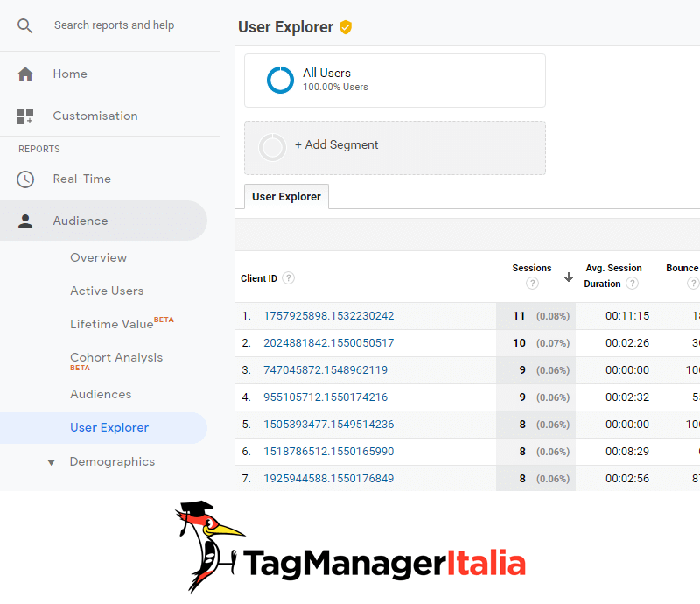The image size is (700, 604).
Task: Click the Real-Time clock icon
Action: (x=25, y=179)
